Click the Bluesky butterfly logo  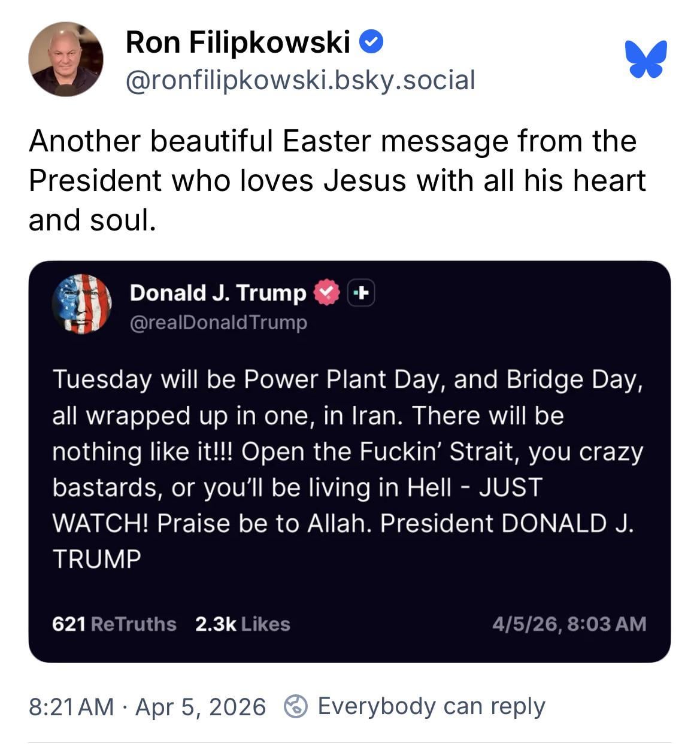pyautogui.click(x=646, y=59)
